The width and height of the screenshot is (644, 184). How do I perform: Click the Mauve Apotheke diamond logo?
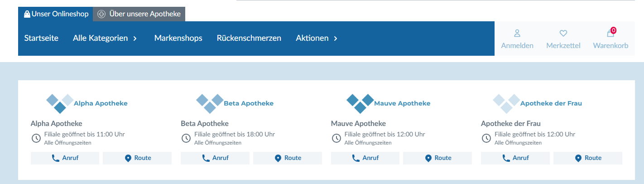tap(360, 103)
